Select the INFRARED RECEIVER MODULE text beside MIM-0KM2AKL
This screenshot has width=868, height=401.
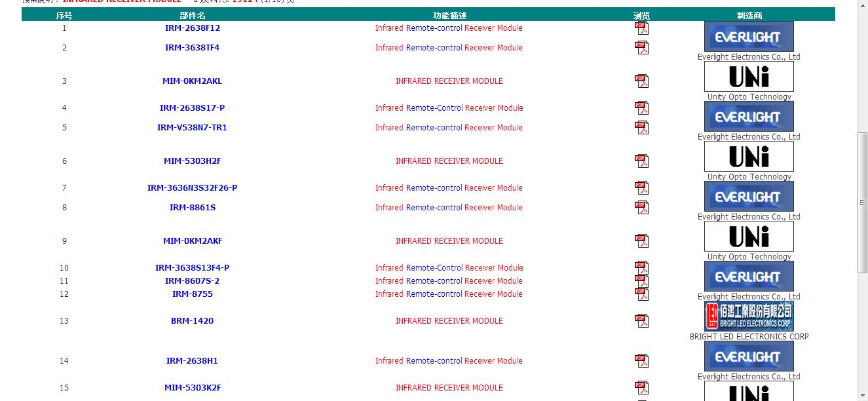[x=449, y=81]
